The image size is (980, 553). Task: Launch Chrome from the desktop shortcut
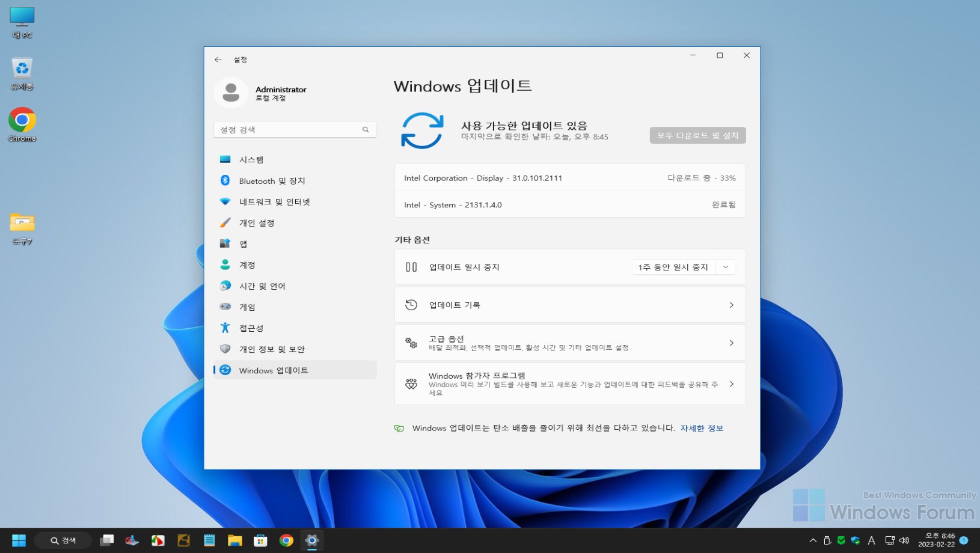pyautogui.click(x=22, y=125)
